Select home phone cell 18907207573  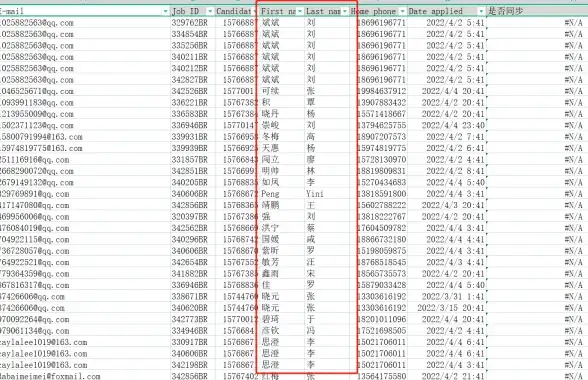pos(381,137)
